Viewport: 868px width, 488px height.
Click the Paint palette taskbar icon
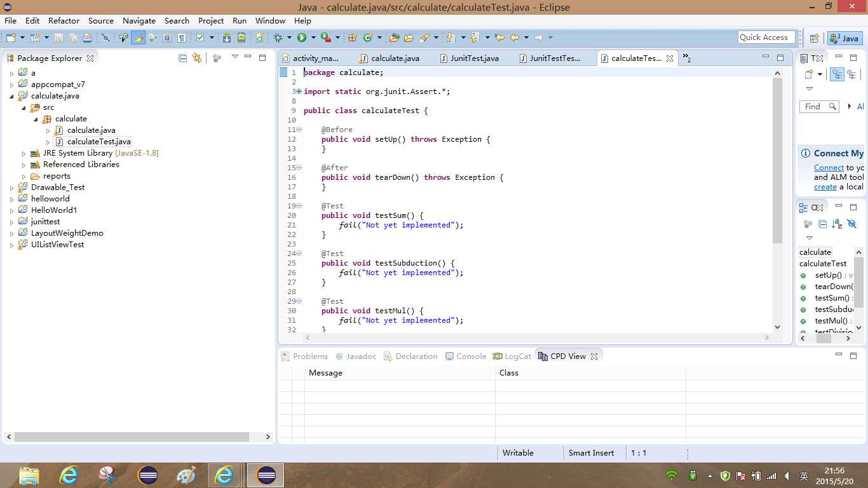click(186, 475)
